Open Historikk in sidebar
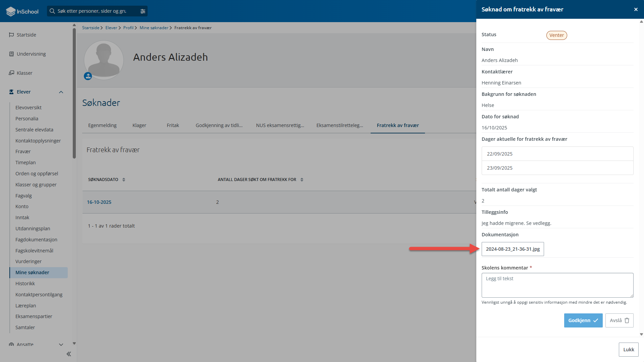 click(25, 284)
